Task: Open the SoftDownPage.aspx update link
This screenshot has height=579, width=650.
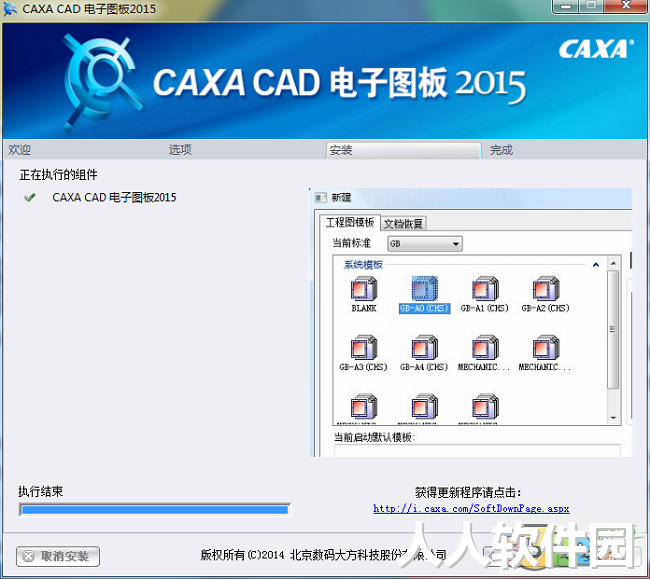Action: coord(471,509)
